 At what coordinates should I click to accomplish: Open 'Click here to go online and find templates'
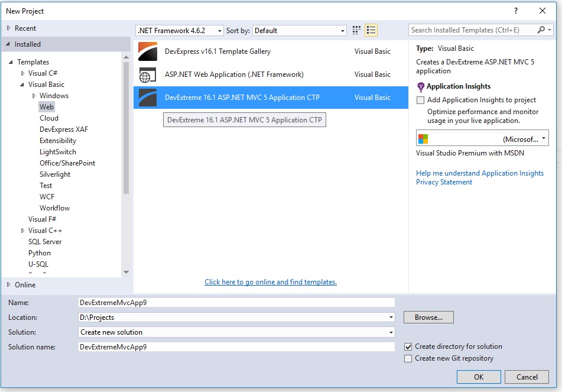(x=271, y=282)
